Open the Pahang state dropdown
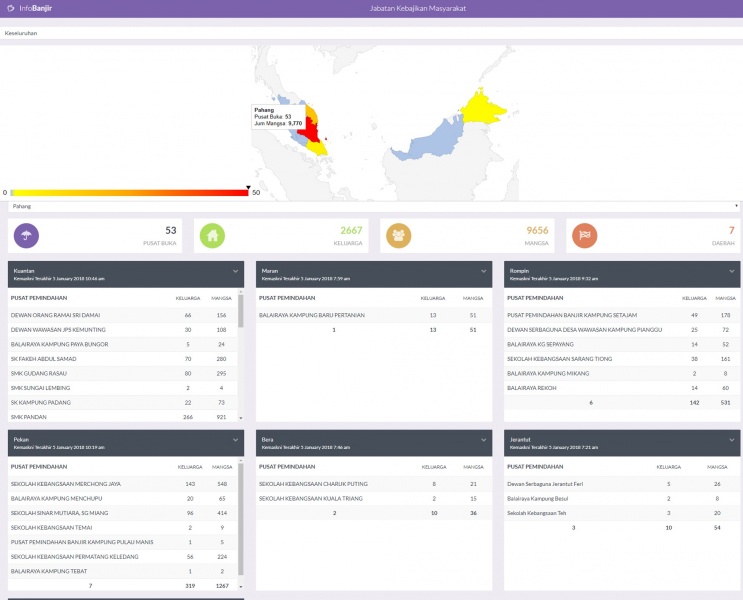Viewport: 743px width, 600px height. click(373, 206)
